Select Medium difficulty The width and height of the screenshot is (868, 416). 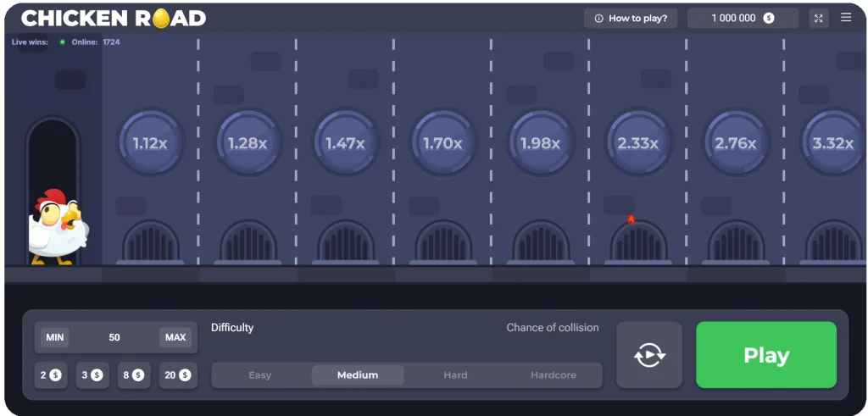[358, 375]
